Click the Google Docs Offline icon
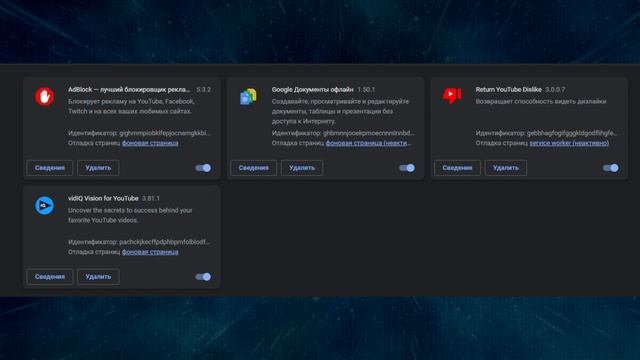The height and width of the screenshot is (360, 640). [x=248, y=97]
